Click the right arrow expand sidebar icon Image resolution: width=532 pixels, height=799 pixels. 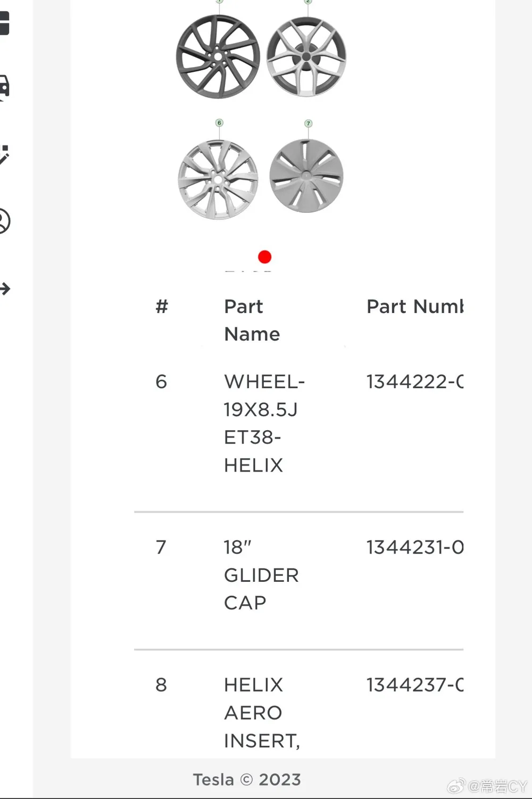coord(5,289)
